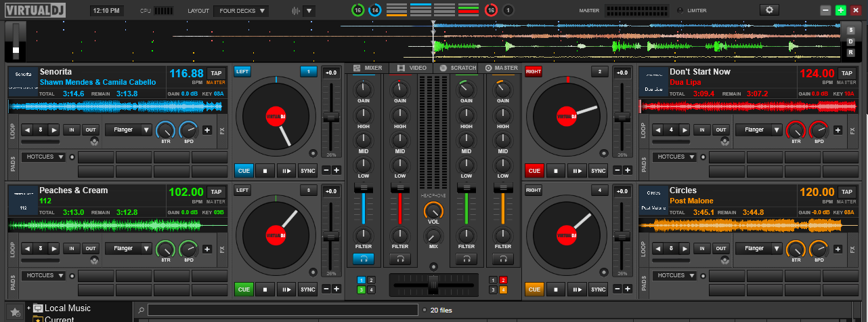The width and height of the screenshot is (868, 322).
Task: Play/pause deck 2 (Don't Start Now)
Action: [x=577, y=171]
